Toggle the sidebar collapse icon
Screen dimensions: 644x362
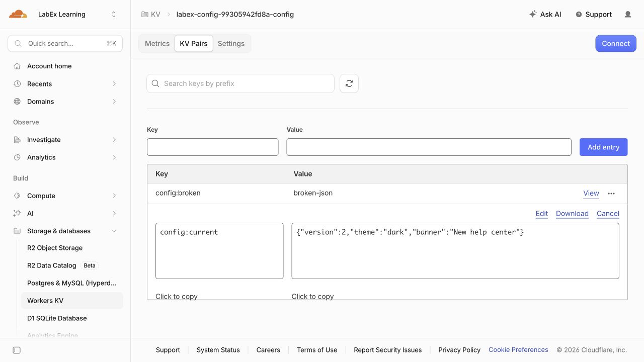17,350
